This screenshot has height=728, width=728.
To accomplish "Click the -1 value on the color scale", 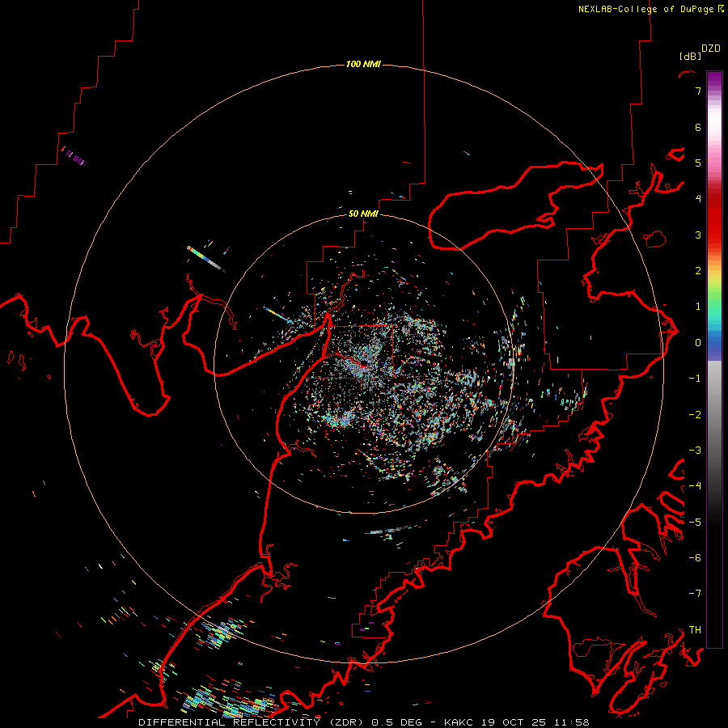I will tap(695, 379).
